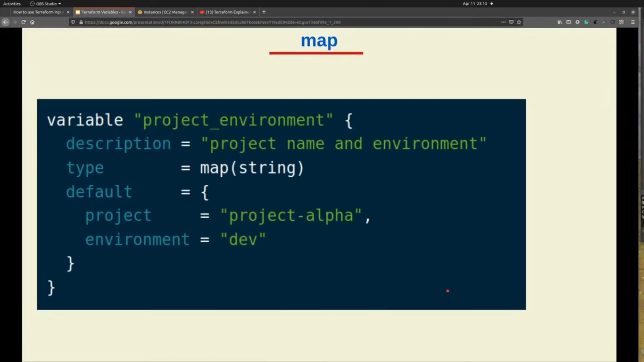Click the browser back button

point(6,22)
